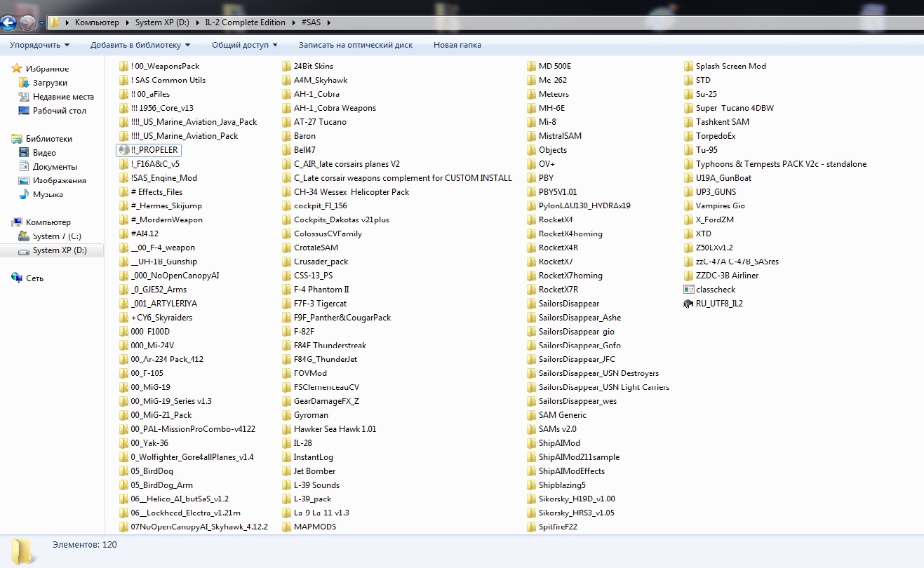
Task: Select the Tashkent SAM folder name
Action: tap(723, 122)
